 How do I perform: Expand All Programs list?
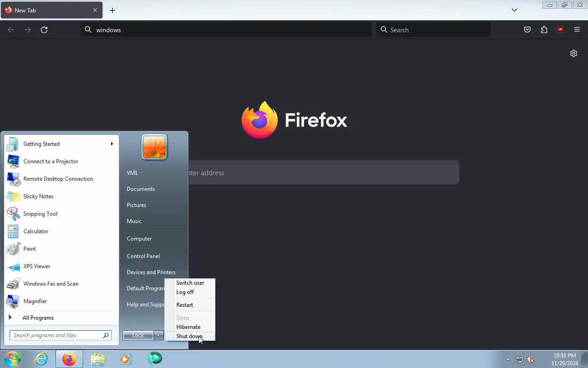(x=61, y=318)
